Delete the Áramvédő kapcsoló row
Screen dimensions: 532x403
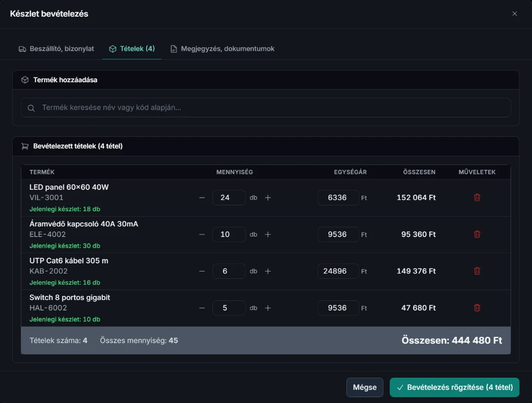click(476, 234)
